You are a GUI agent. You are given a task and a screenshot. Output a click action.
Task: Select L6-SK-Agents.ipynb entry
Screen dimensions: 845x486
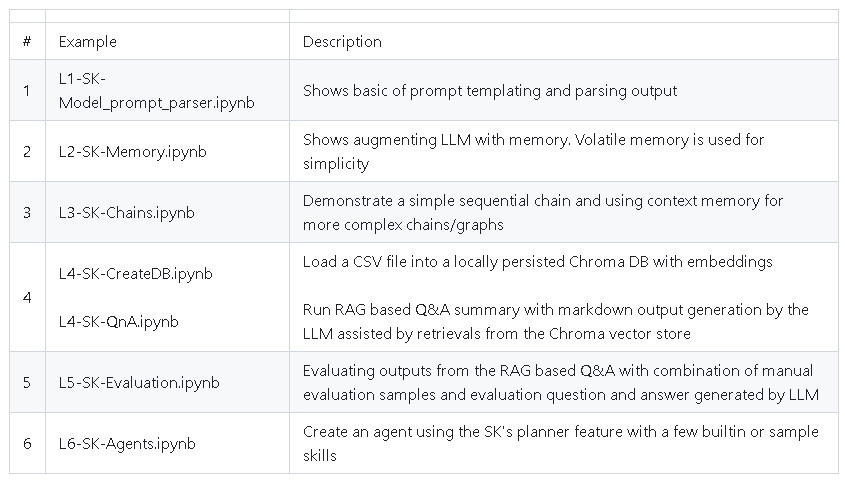tap(127, 443)
